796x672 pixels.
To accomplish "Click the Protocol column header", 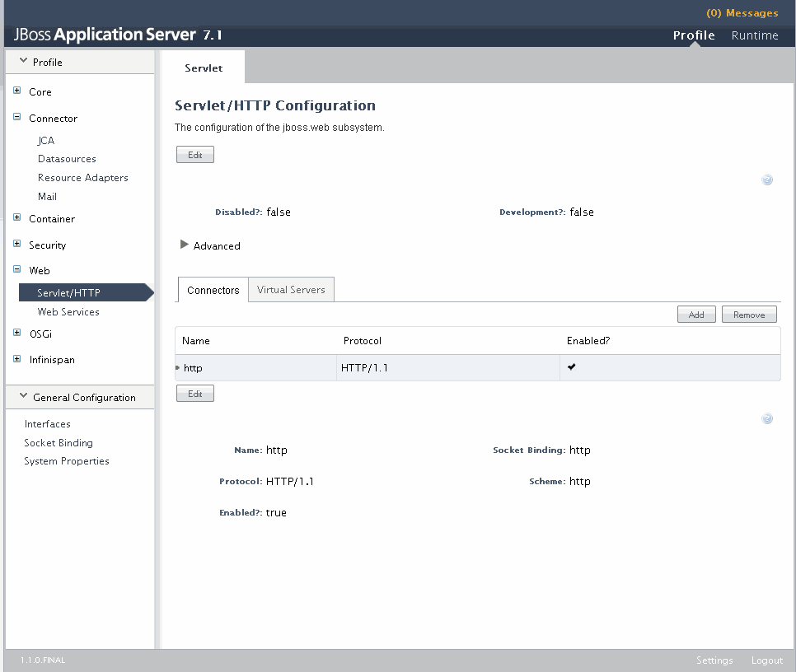I will (363, 341).
